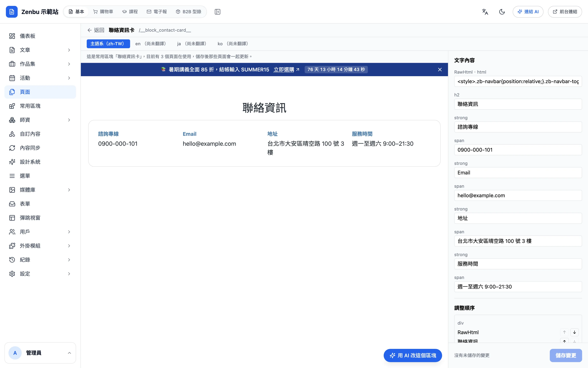This screenshot has width=588, height=368.
Task: Switch to 購物車 tab
Action: tap(103, 12)
